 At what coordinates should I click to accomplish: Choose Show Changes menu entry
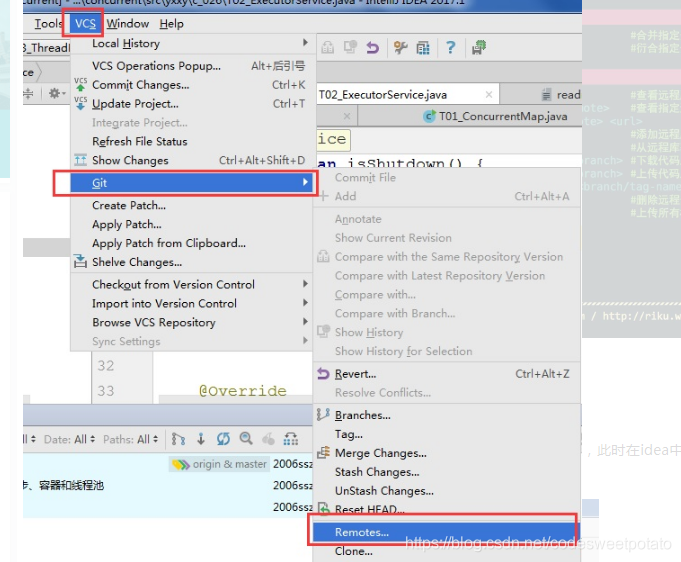[191, 160]
